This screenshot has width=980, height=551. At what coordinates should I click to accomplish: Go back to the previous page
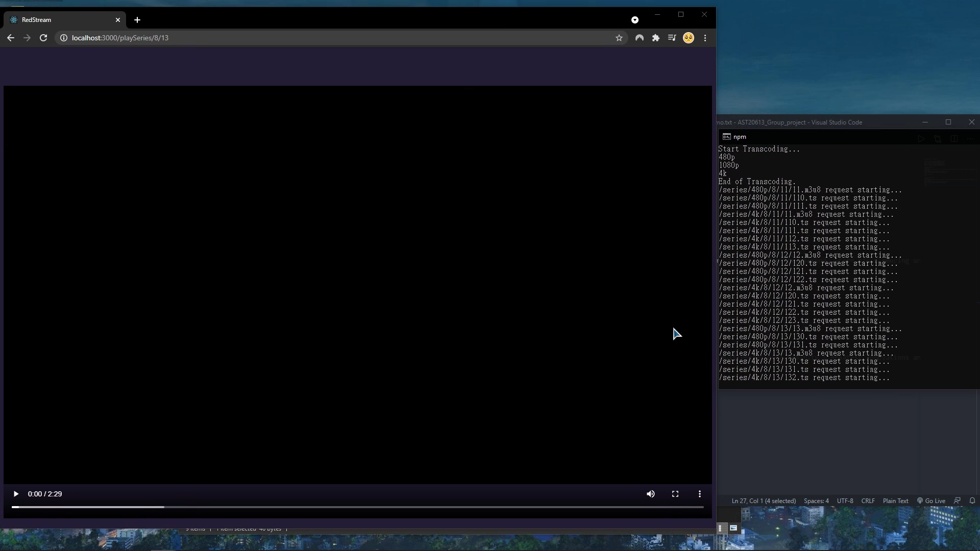pyautogui.click(x=11, y=38)
